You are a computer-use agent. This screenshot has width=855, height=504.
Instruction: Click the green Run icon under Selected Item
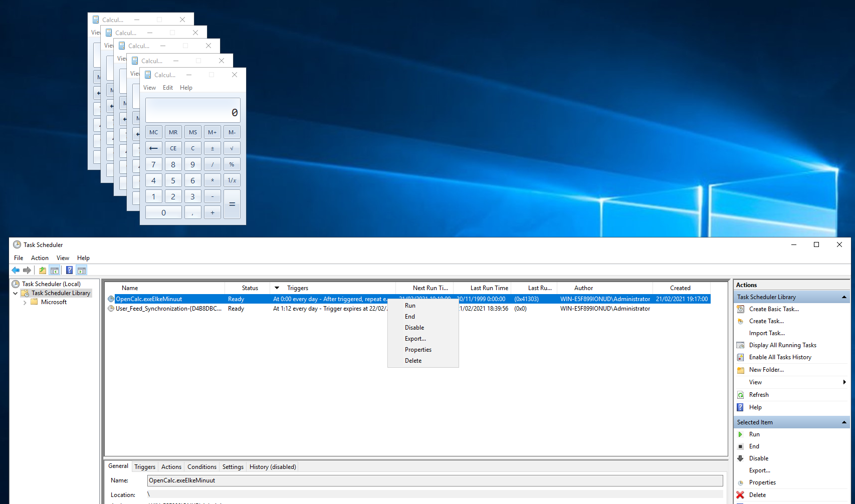click(x=740, y=434)
